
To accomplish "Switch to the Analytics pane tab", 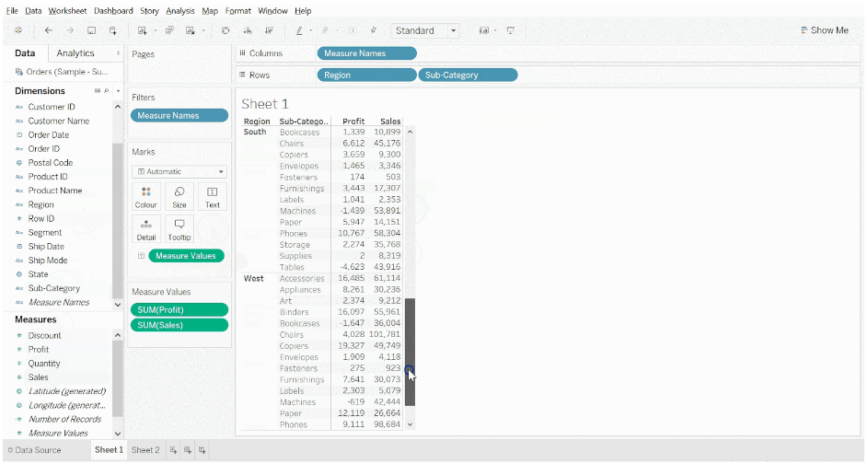I will 75,53.
